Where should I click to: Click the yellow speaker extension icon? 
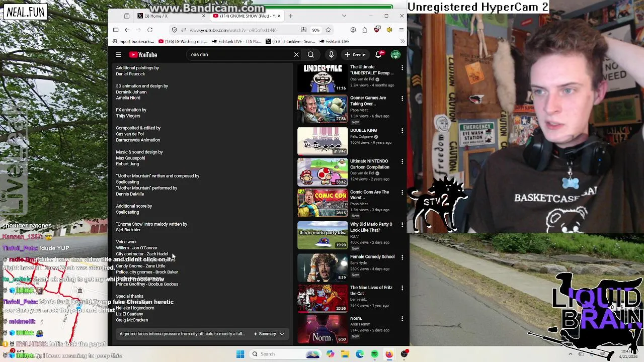[x=389, y=30]
